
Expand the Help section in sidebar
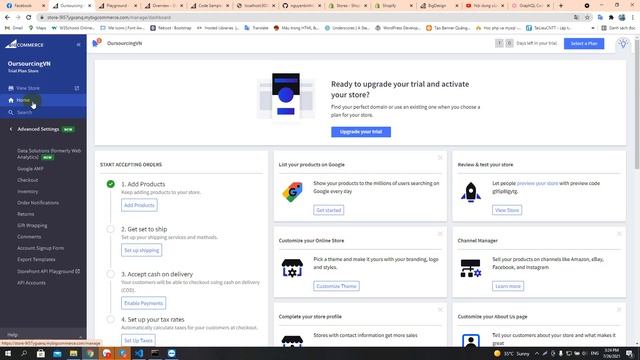click(x=43, y=335)
